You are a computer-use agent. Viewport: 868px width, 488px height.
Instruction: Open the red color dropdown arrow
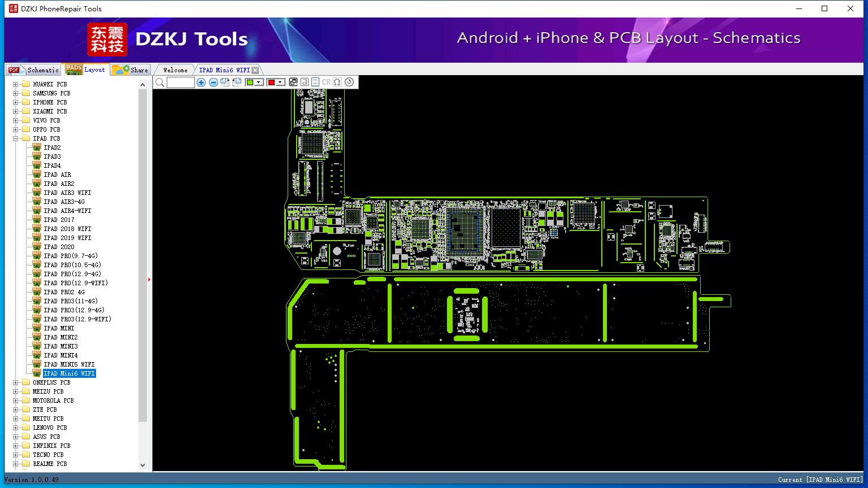pyautogui.click(x=280, y=82)
